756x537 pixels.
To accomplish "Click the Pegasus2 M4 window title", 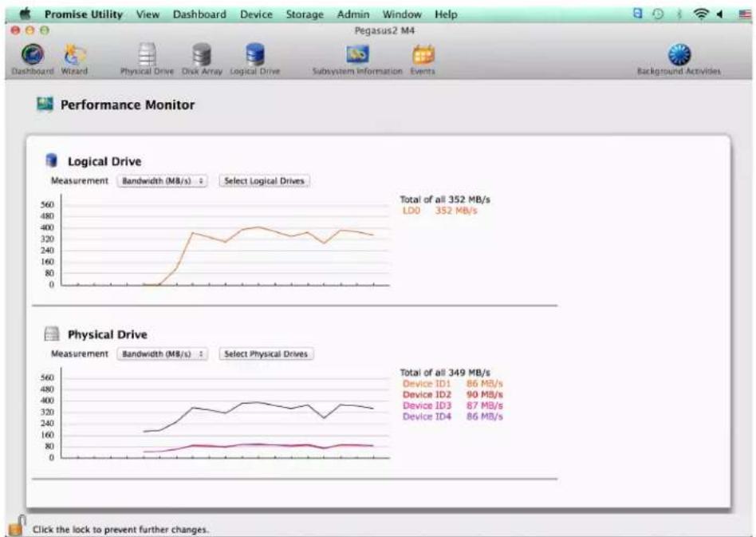I will click(384, 30).
